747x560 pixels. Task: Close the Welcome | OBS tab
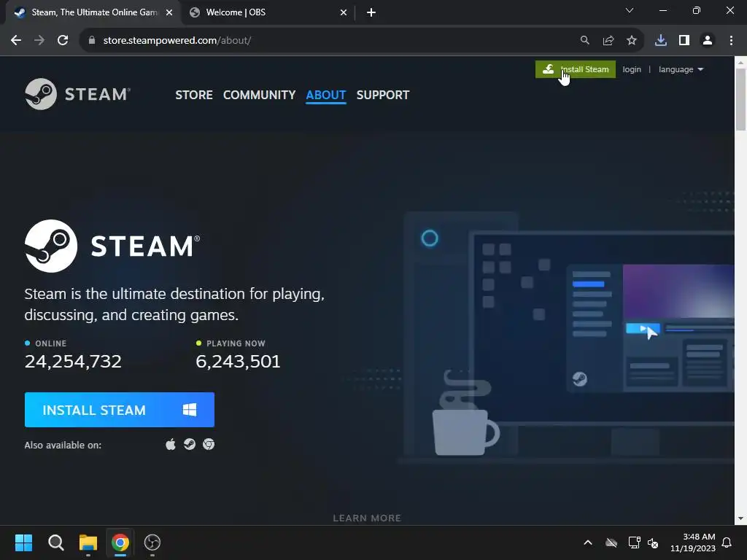pyautogui.click(x=344, y=12)
